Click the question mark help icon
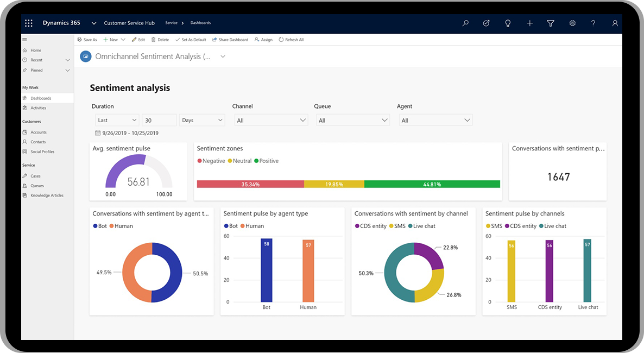This screenshot has height=353, width=644. pos(593,23)
